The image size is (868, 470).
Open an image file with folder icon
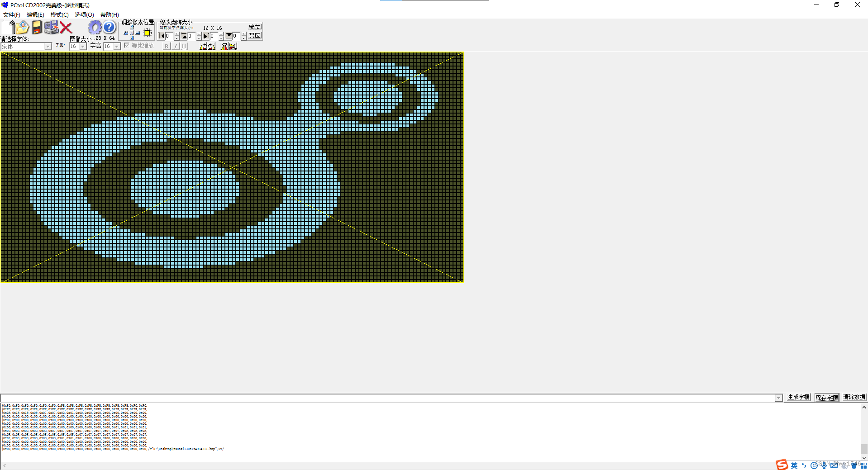(x=23, y=28)
